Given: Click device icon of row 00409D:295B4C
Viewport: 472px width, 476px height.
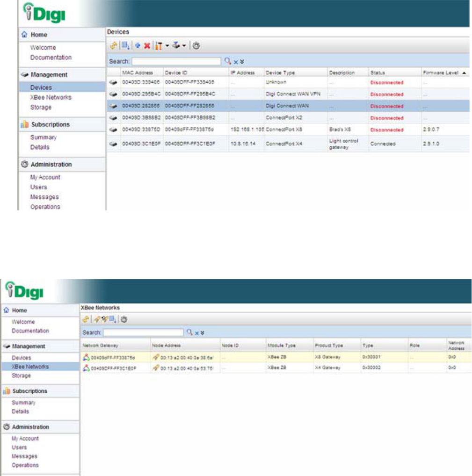Looking at the screenshot, I should pos(113,94).
